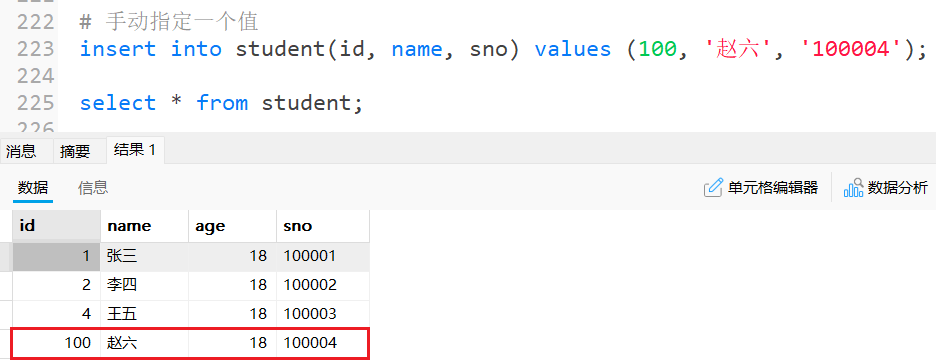Select id cell with value 4

point(57,314)
